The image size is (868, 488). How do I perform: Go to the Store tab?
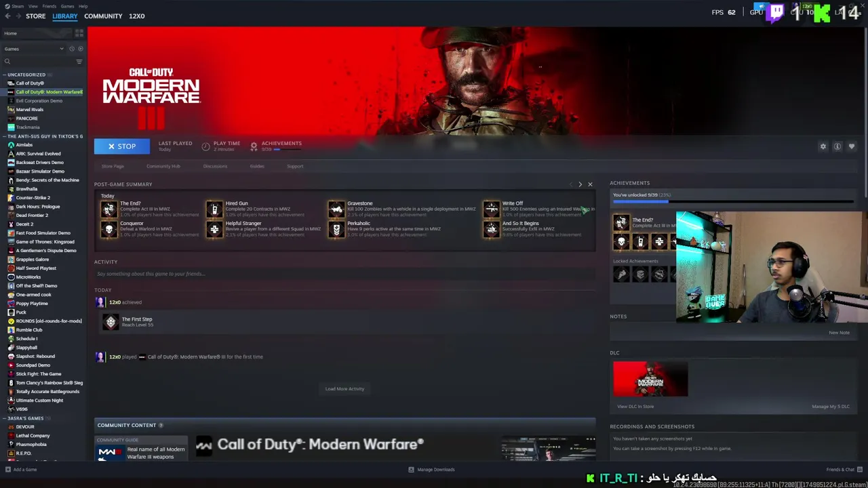(35, 16)
